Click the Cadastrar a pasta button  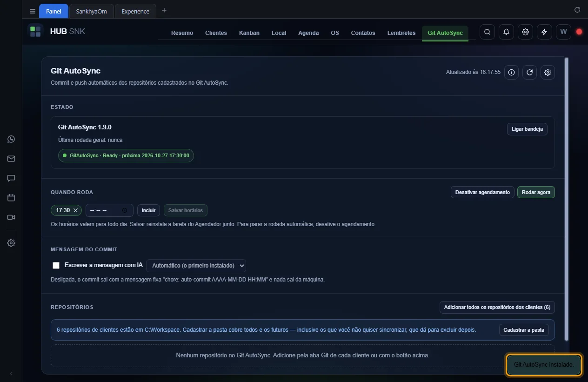pyautogui.click(x=524, y=330)
